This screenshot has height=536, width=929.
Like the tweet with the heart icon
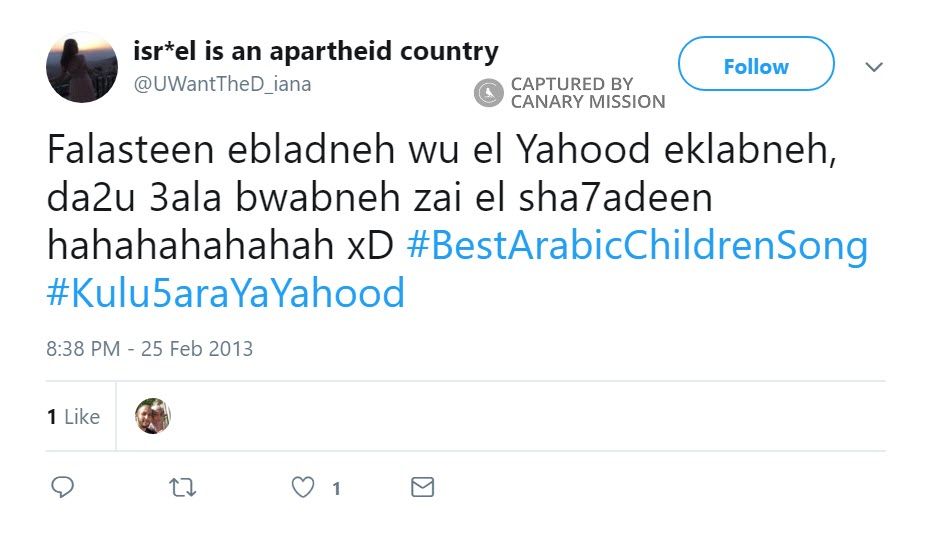[x=302, y=487]
